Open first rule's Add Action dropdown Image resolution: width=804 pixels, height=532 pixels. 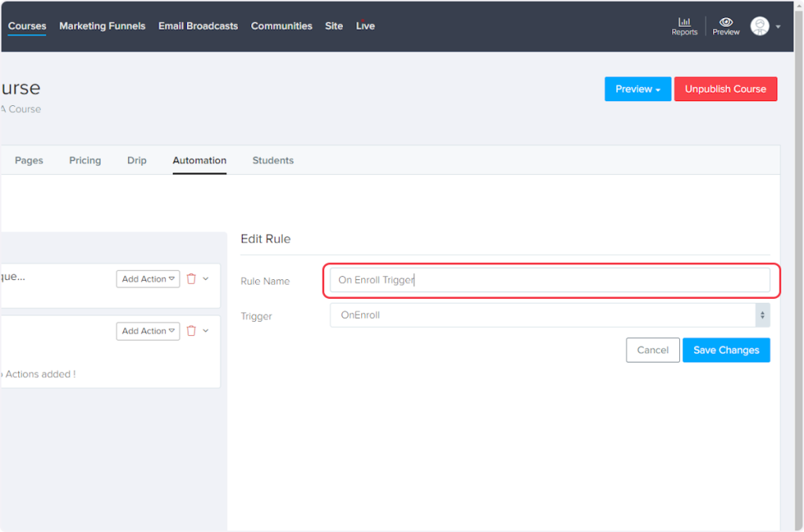point(148,279)
